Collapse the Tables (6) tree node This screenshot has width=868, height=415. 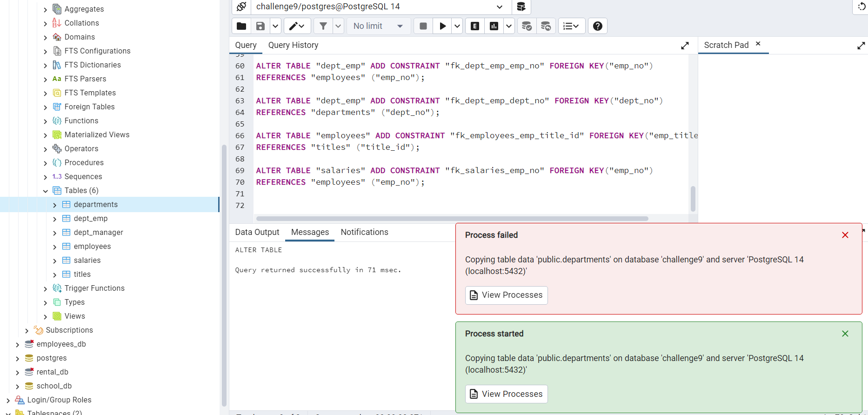click(x=46, y=191)
